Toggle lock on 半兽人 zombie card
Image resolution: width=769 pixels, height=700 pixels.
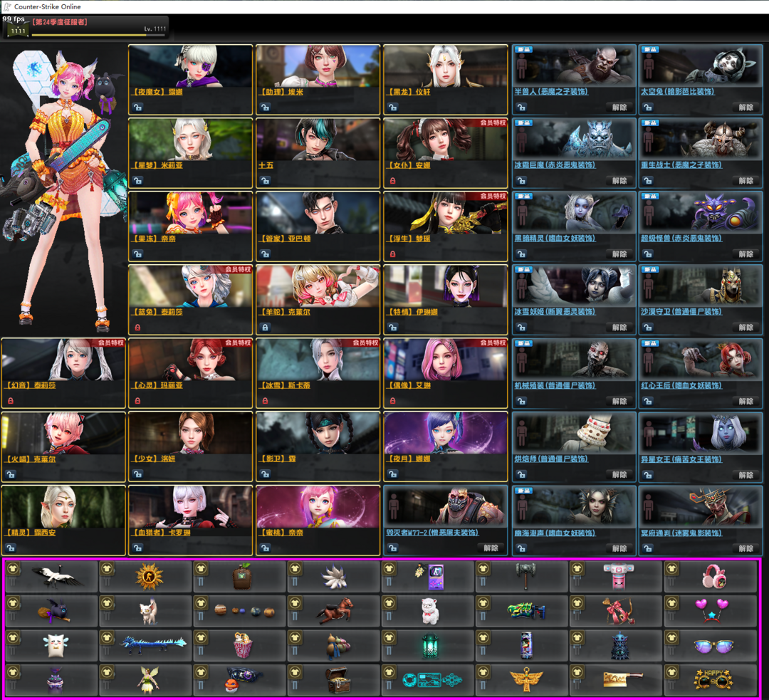[521, 107]
